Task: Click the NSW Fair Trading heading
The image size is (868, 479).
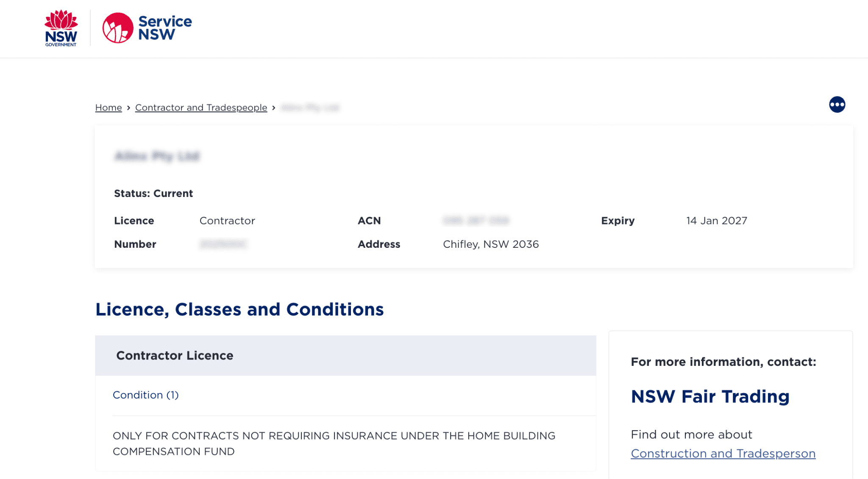Action: [x=710, y=396]
